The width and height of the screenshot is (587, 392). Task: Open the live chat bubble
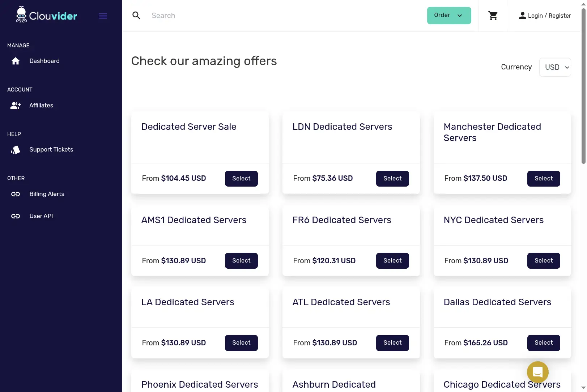pos(538,372)
